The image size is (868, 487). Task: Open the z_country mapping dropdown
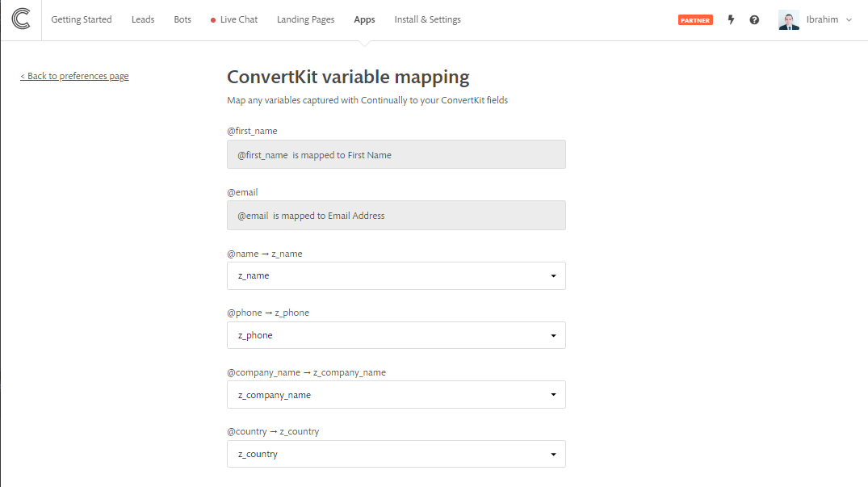click(396, 454)
